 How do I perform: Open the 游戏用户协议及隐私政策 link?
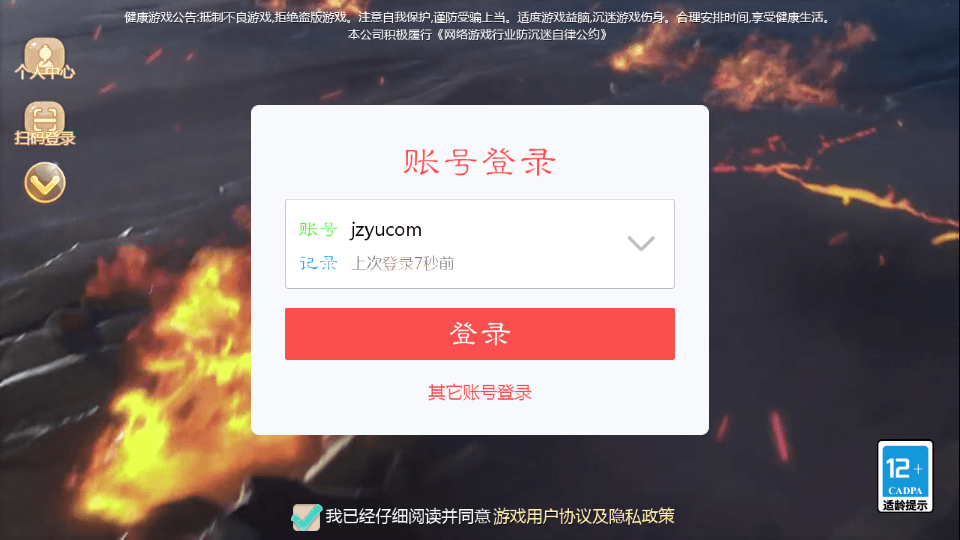583,516
